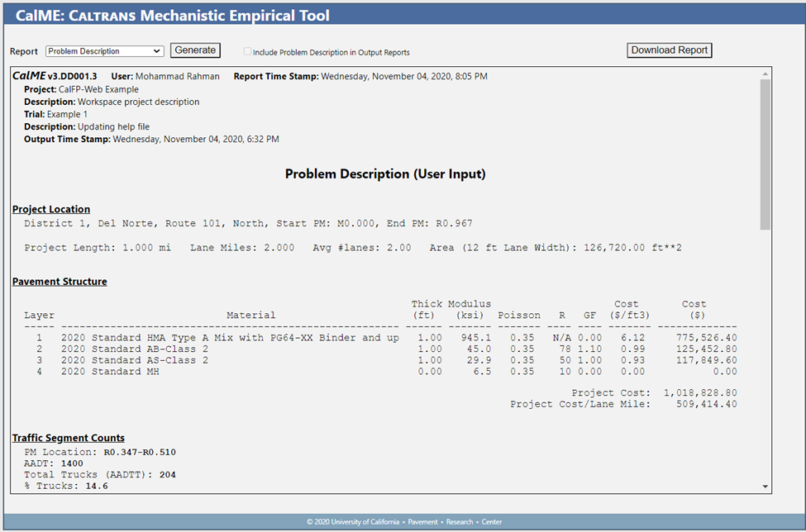The width and height of the screenshot is (806, 532).
Task: Click the scrollbar up arrow in report pane
Action: [x=765, y=74]
